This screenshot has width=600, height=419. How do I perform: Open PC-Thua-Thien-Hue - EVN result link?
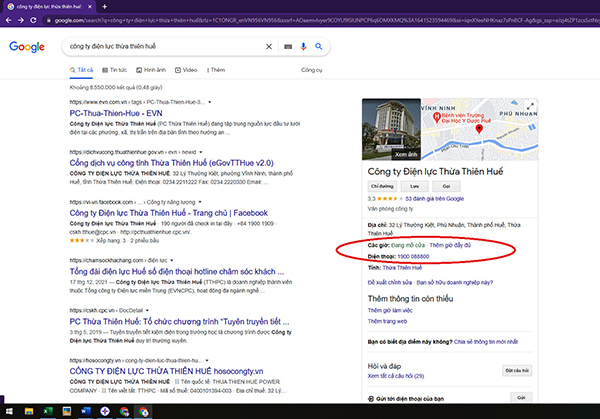click(121, 114)
